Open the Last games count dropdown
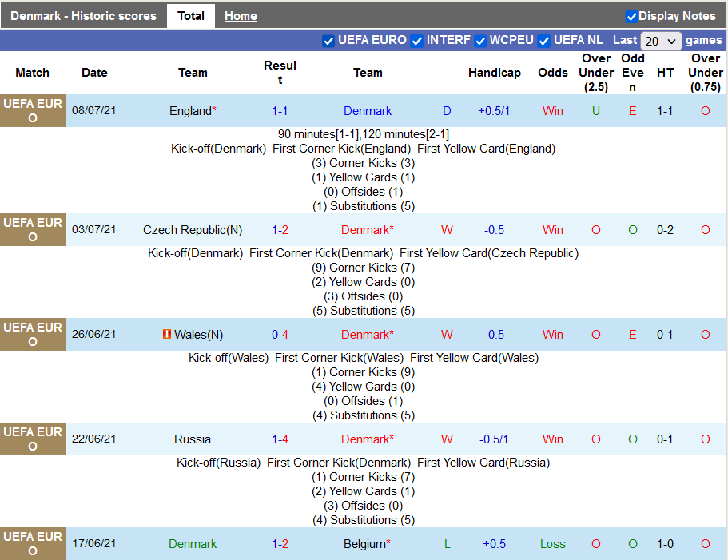 coord(661,41)
